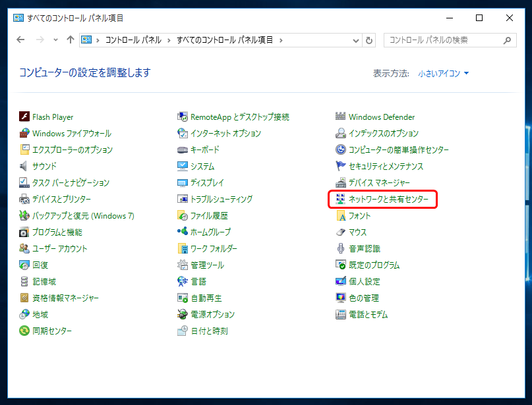Click the ネットワークと共有センター icon
The height and width of the screenshot is (405, 532).
[341, 199]
